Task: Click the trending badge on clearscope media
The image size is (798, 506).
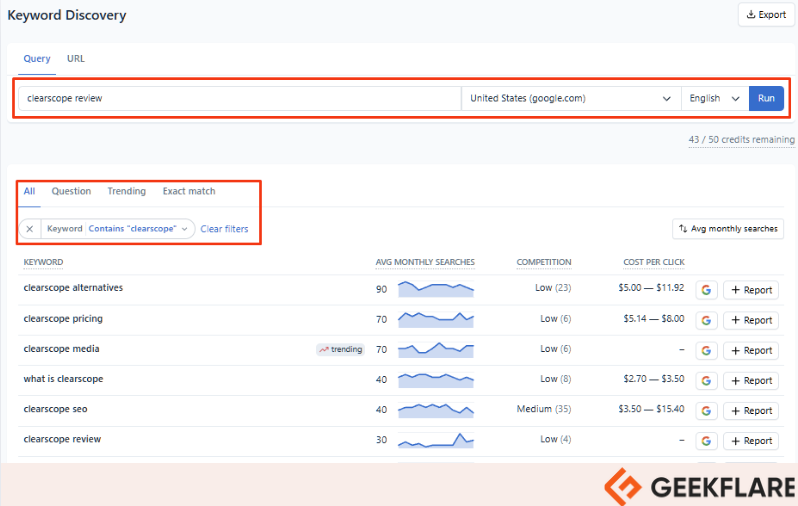Action: point(340,349)
